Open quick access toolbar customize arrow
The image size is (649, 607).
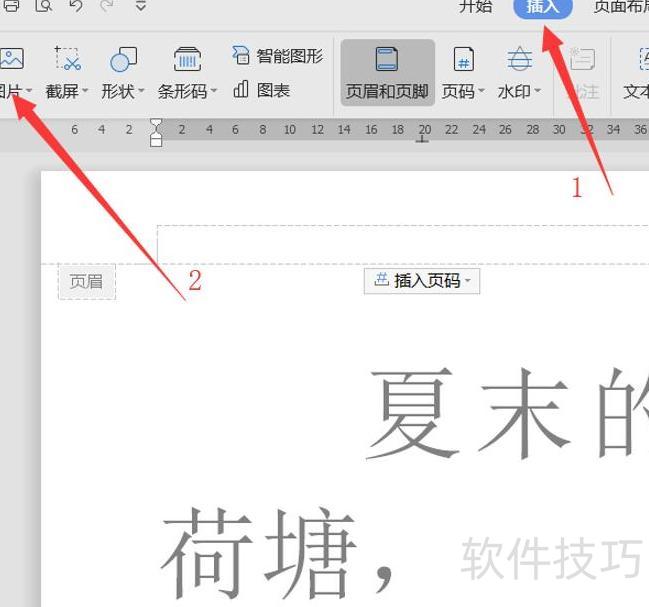(x=141, y=5)
